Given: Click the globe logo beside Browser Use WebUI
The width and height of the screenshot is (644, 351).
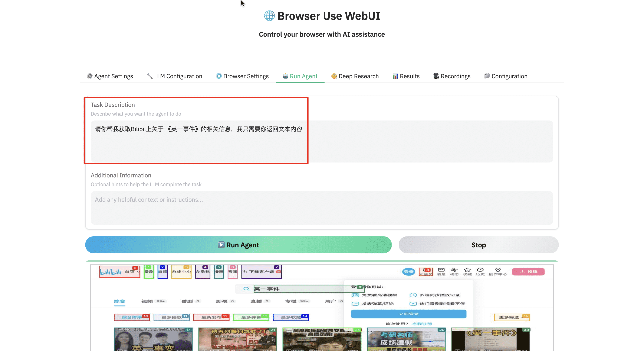Looking at the screenshot, I should pyautogui.click(x=269, y=16).
